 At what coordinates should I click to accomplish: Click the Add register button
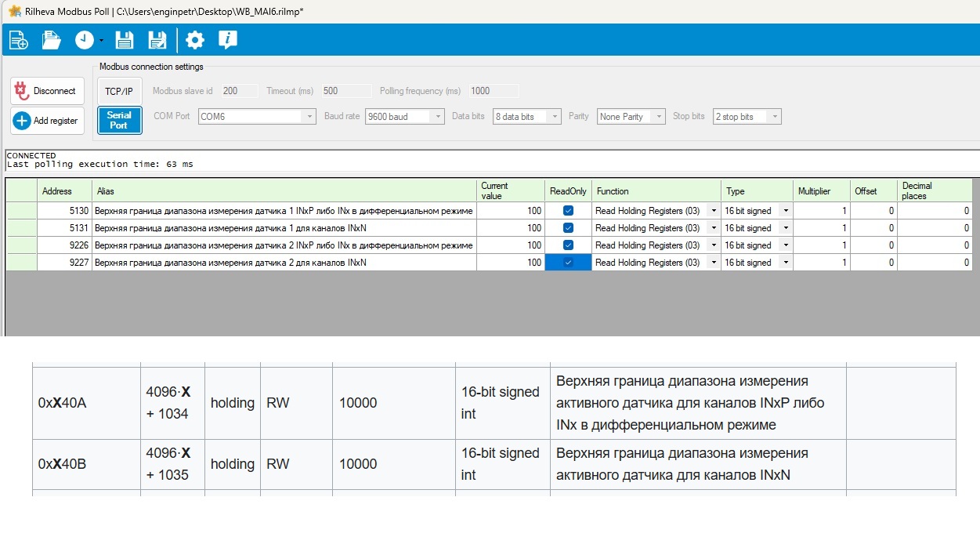click(47, 121)
